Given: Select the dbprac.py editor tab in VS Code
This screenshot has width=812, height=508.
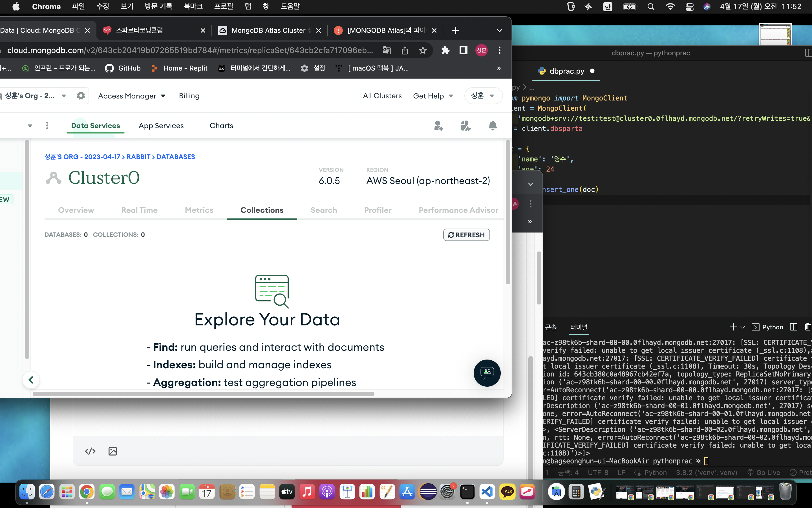Looking at the screenshot, I should [x=566, y=71].
